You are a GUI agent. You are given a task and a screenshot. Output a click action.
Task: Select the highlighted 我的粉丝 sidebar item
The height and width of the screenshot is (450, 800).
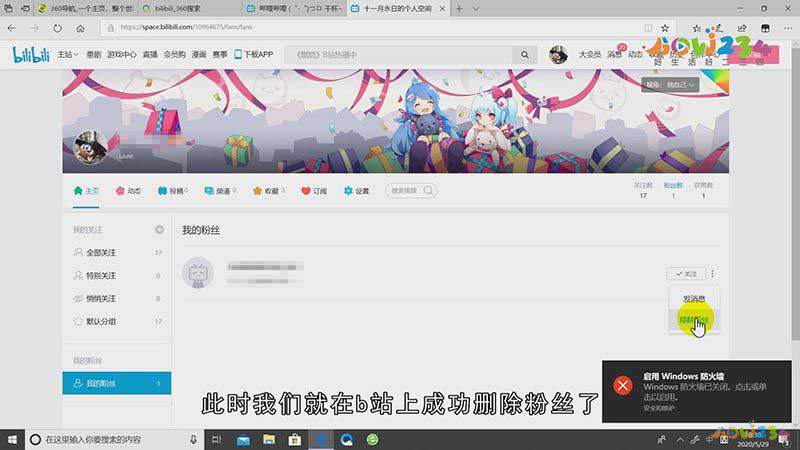[x=117, y=383]
